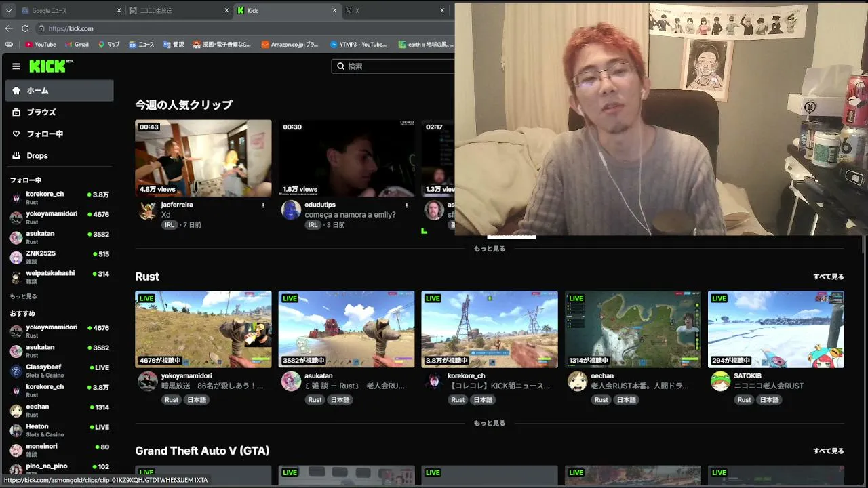Open the YTMP3 bookmark
The width and height of the screenshot is (868, 488).
[358, 45]
